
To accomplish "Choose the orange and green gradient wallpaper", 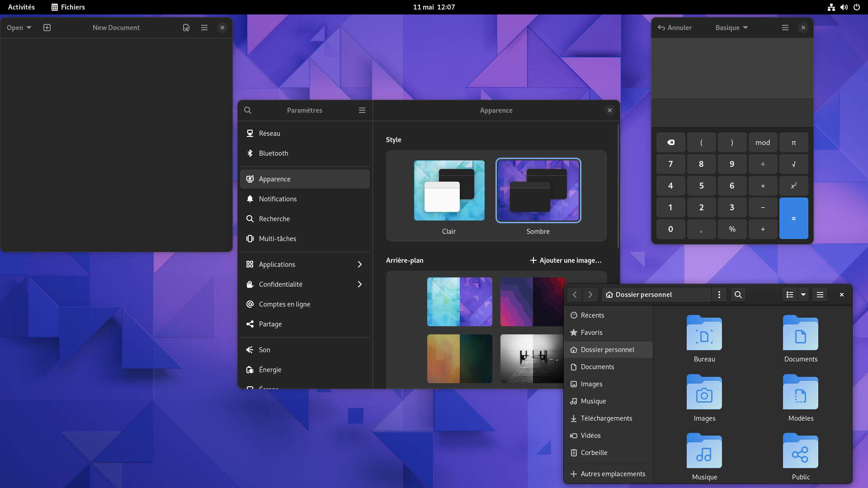I will coord(459,359).
